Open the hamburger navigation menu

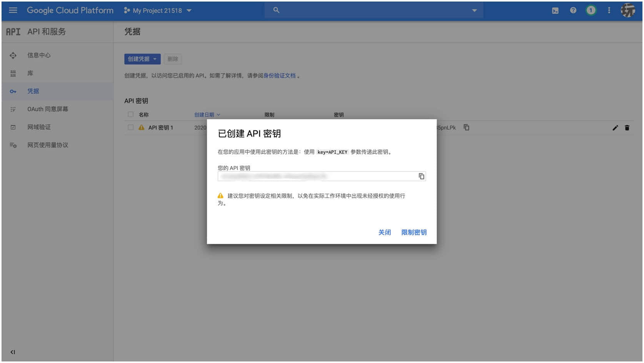tap(13, 10)
